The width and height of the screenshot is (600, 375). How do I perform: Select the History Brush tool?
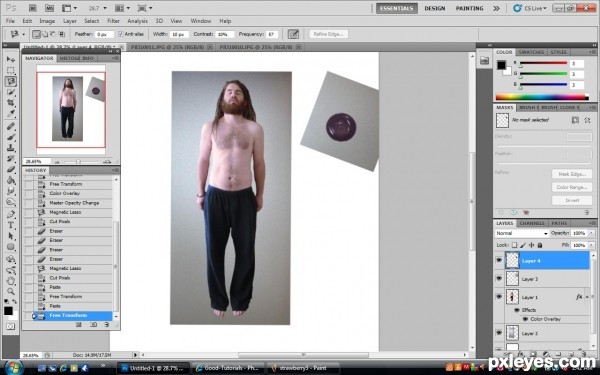pyautogui.click(x=11, y=158)
